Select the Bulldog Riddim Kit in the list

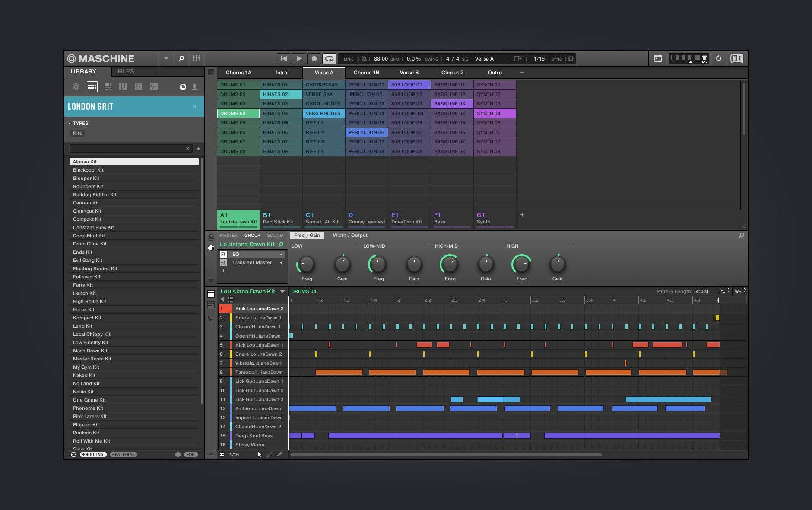click(96, 194)
